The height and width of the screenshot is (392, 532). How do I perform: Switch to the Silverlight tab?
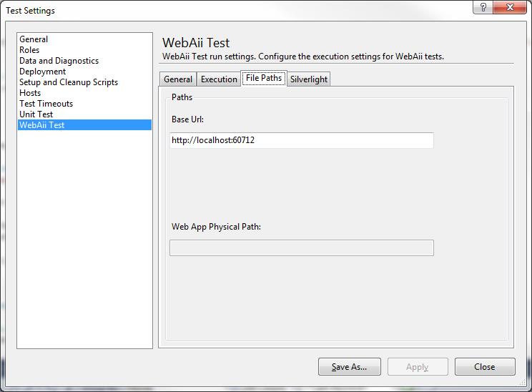click(309, 79)
